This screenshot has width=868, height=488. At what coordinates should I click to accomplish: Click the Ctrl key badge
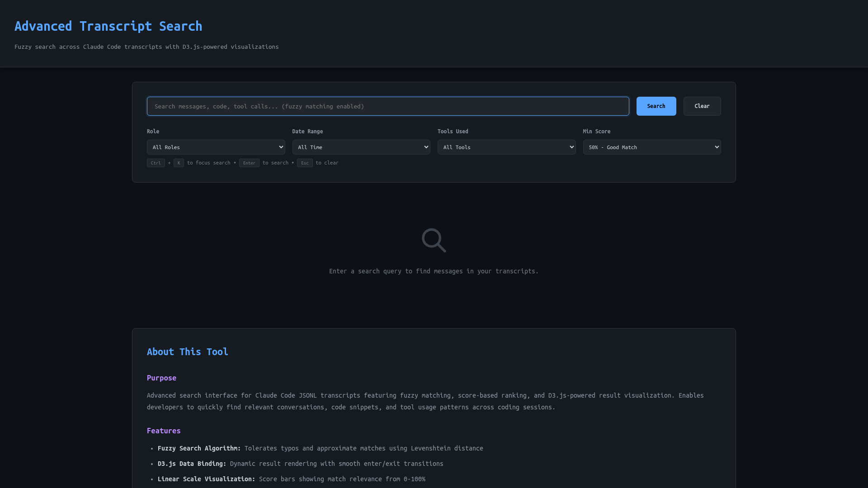click(156, 163)
